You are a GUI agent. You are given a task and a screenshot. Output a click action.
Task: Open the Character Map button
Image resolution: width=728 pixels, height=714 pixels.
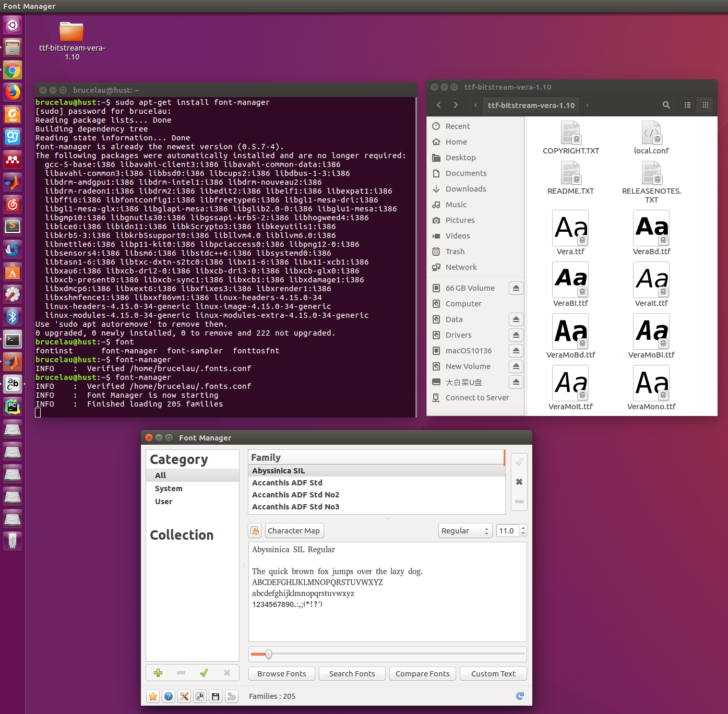click(294, 531)
